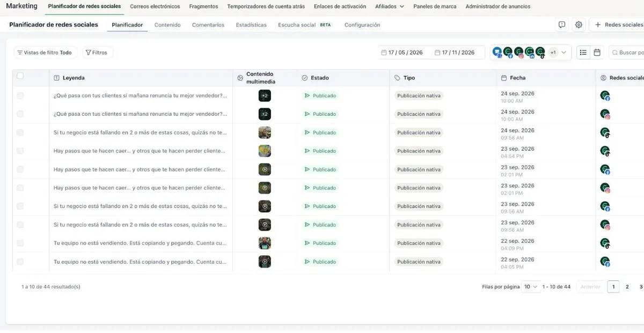
Task: Click the Filtros button
Action: [x=97, y=53]
